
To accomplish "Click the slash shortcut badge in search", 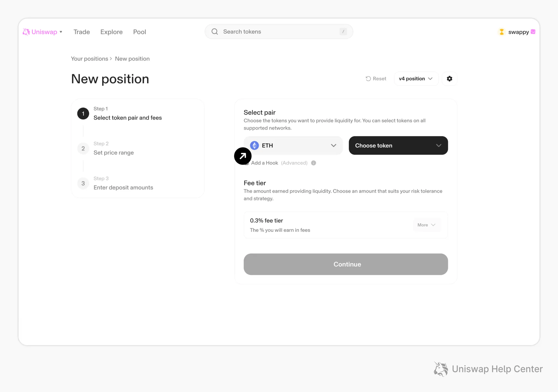I will (343, 32).
